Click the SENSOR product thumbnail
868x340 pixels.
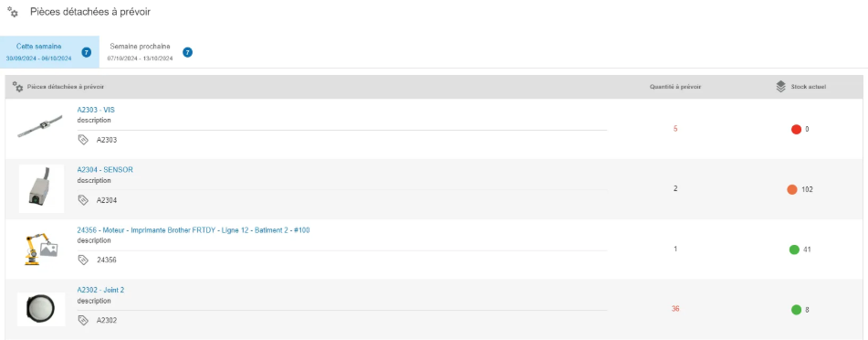41,188
